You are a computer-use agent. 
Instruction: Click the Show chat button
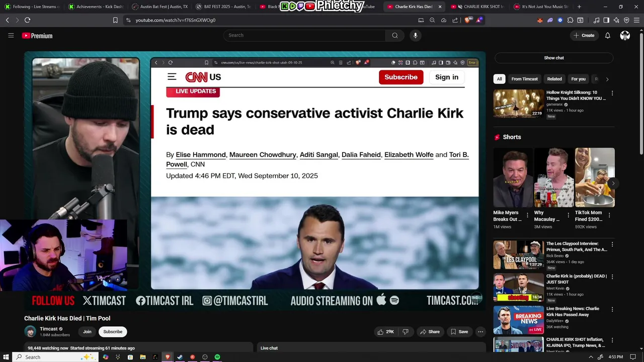point(554,58)
